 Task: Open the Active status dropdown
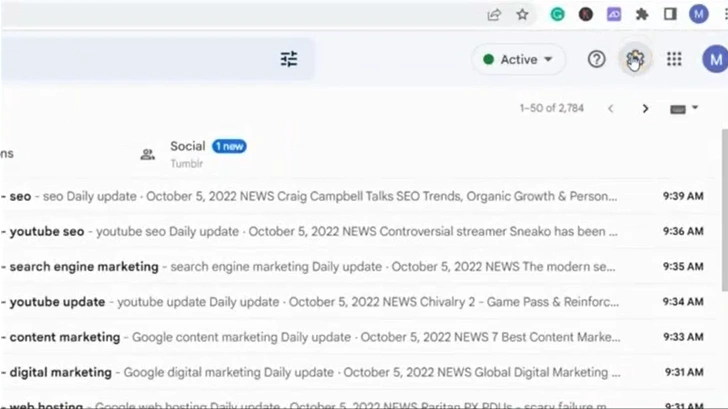518,59
